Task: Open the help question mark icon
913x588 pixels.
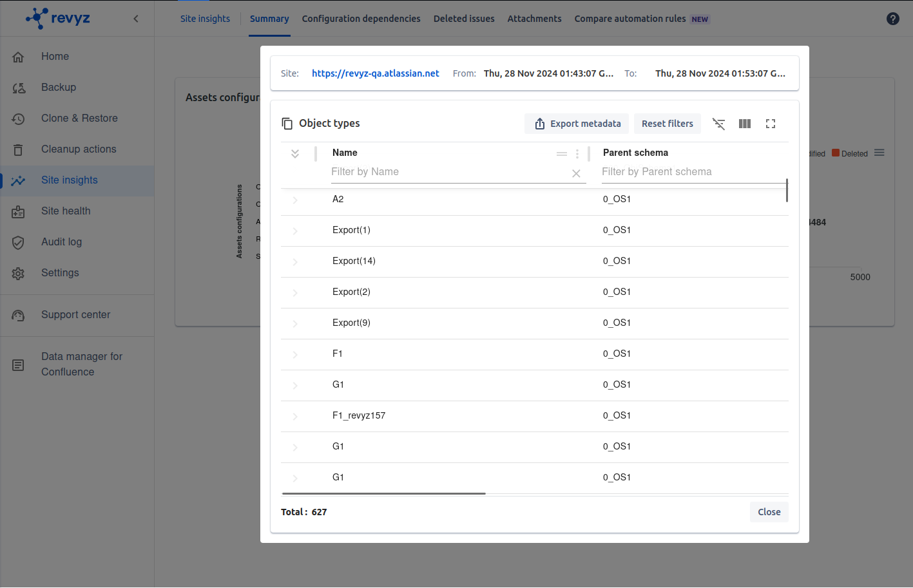Action: [892, 19]
